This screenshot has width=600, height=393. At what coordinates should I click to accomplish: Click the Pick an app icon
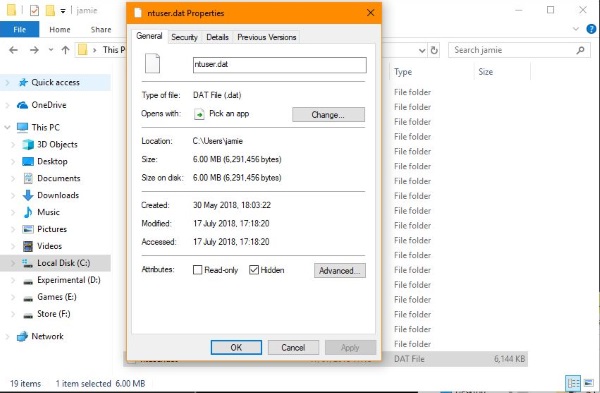(199, 114)
